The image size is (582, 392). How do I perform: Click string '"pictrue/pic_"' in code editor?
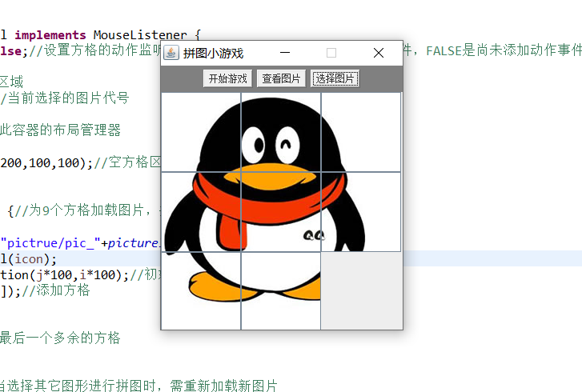tap(50, 243)
